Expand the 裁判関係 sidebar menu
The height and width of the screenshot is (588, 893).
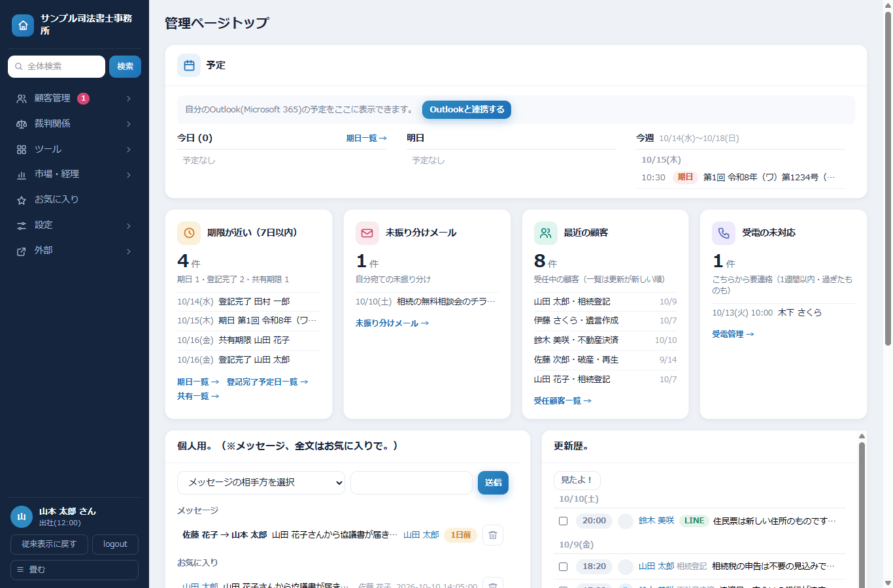(75, 123)
